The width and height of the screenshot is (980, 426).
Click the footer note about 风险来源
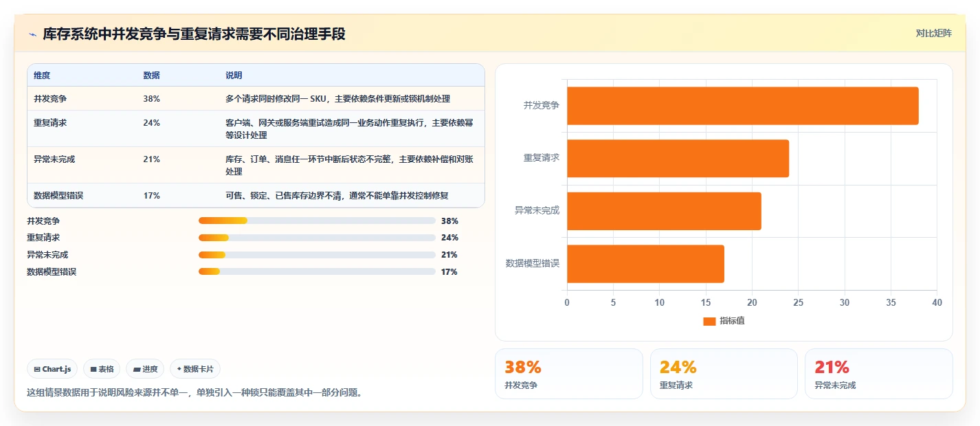pos(194,393)
